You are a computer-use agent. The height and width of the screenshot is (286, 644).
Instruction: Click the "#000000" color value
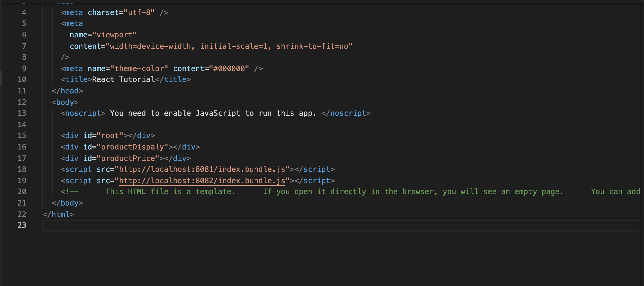click(229, 69)
